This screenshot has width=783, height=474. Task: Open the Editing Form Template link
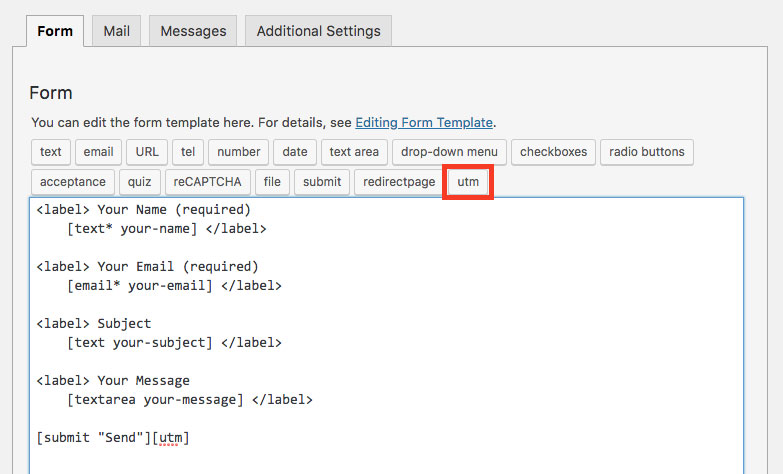pos(424,122)
